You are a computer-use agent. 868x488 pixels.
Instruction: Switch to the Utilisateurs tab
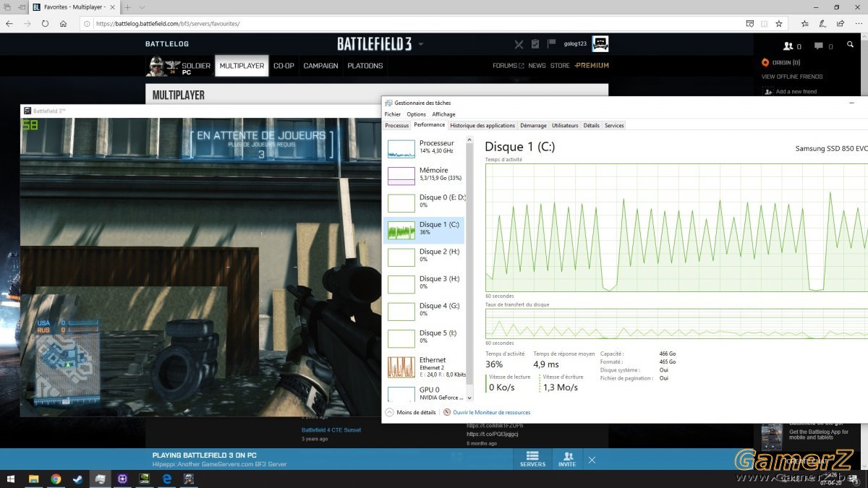(565, 126)
